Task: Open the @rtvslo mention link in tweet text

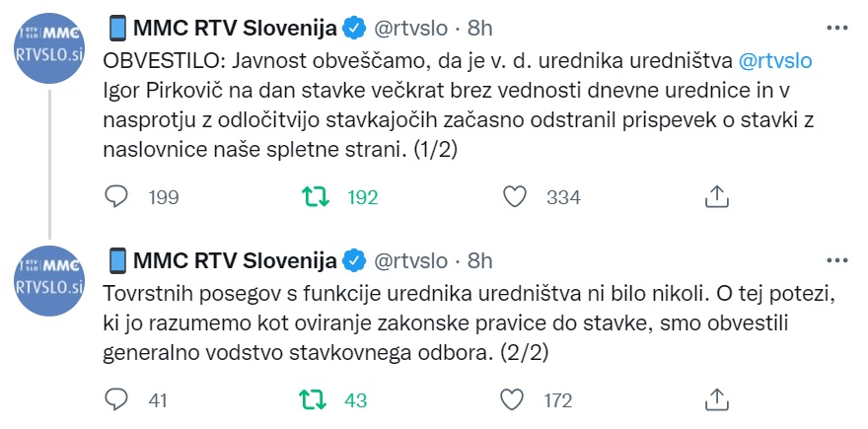Action: coord(775,60)
